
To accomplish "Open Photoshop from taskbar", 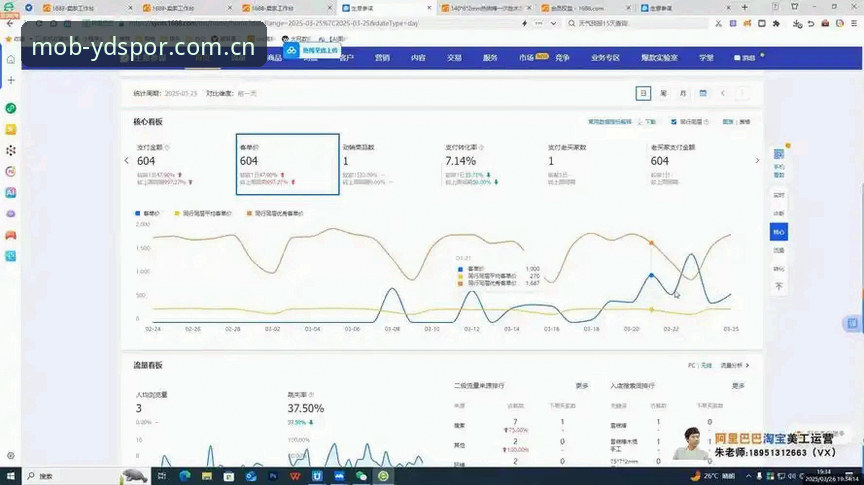I will point(273,476).
